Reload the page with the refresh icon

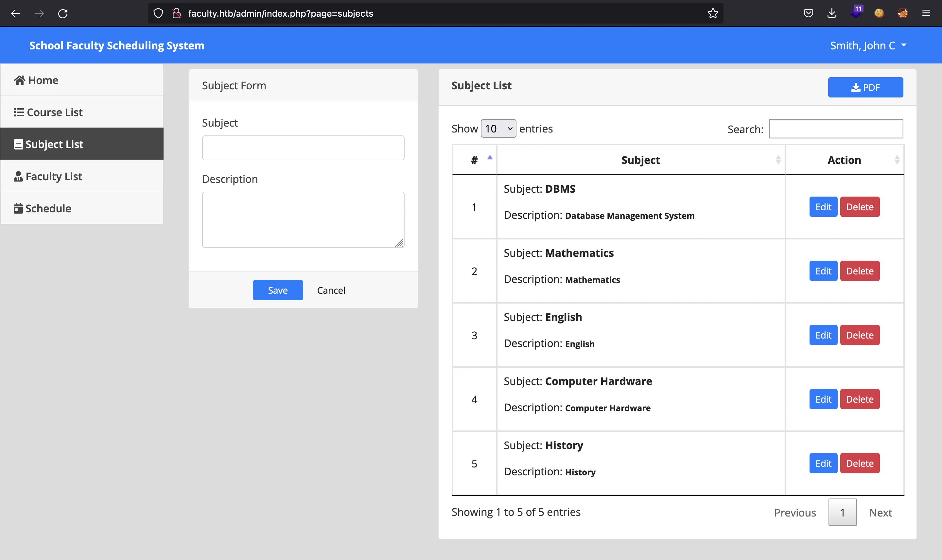pos(63,14)
